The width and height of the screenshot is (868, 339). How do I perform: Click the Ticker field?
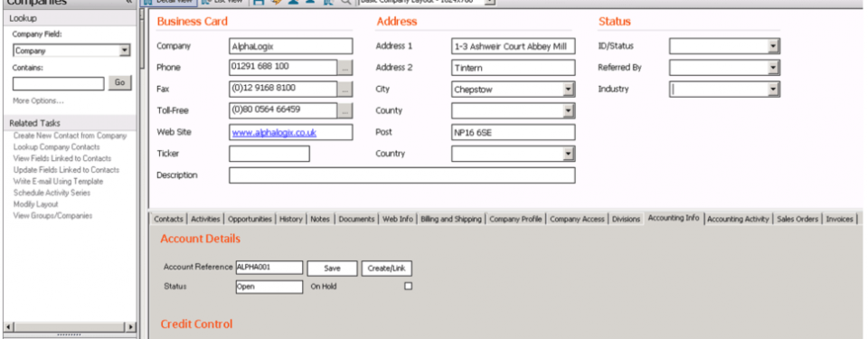click(x=269, y=154)
